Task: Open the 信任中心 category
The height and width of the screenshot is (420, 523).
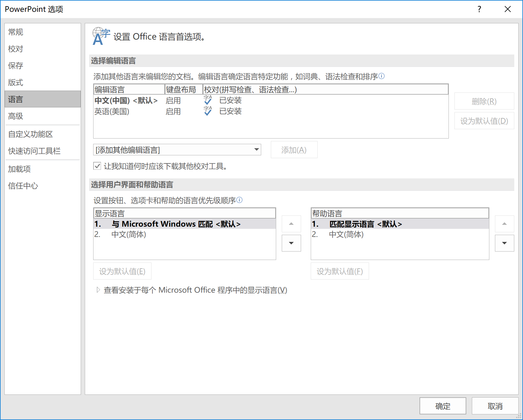Action: pos(43,186)
